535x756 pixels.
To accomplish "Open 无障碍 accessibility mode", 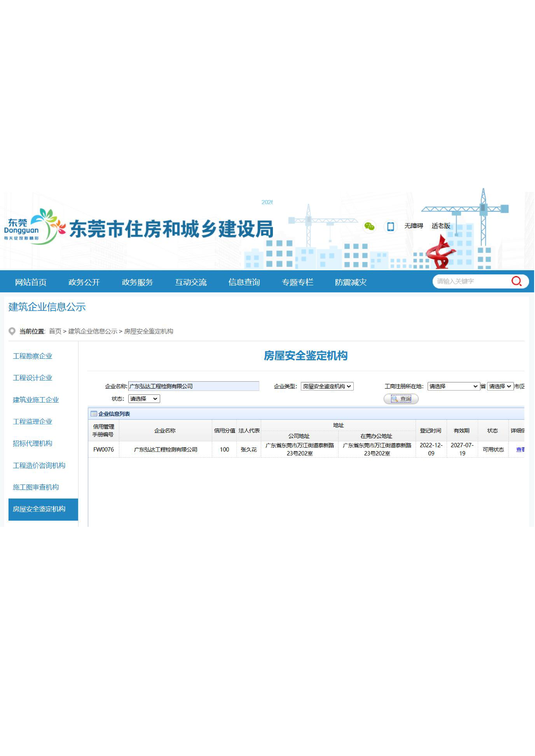I will [414, 226].
